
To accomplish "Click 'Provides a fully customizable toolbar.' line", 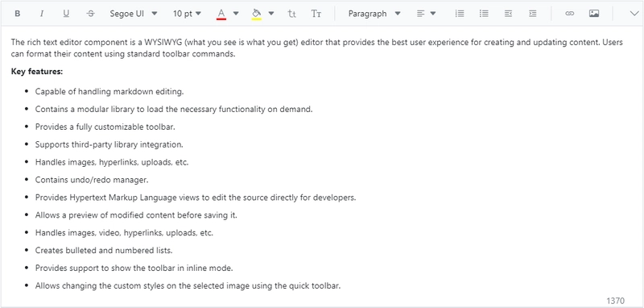I will [x=105, y=127].
